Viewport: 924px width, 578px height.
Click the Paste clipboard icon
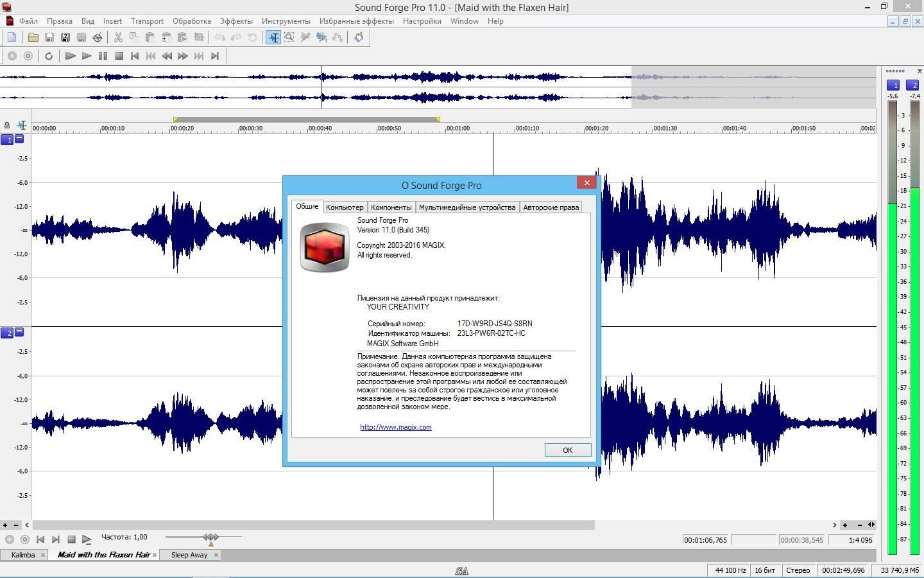click(x=150, y=37)
